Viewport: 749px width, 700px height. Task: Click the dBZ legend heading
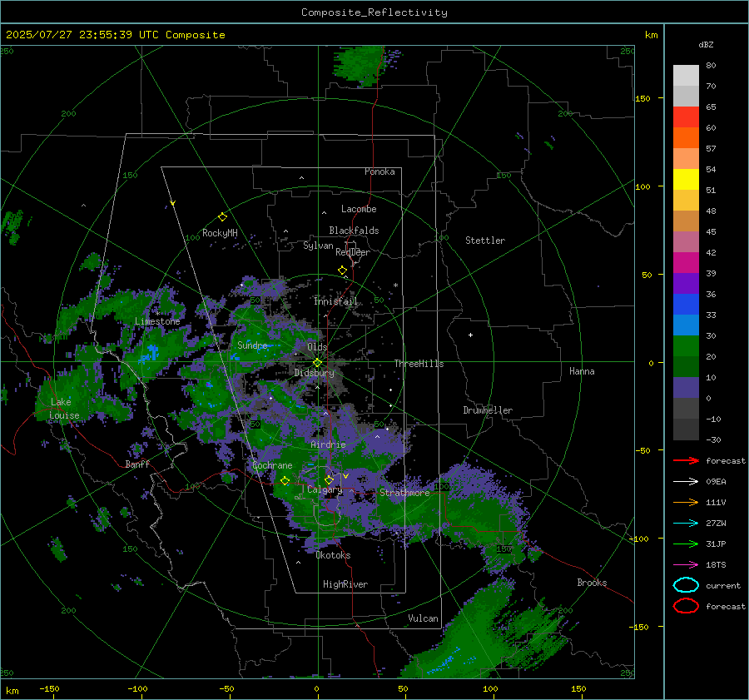(x=706, y=44)
